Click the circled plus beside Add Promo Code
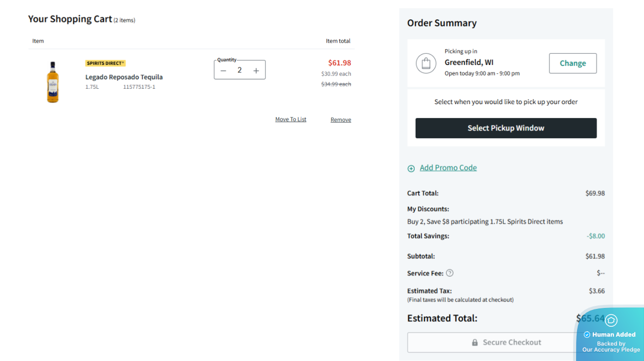This screenshot has width=644, height=361. coord(411,169)
